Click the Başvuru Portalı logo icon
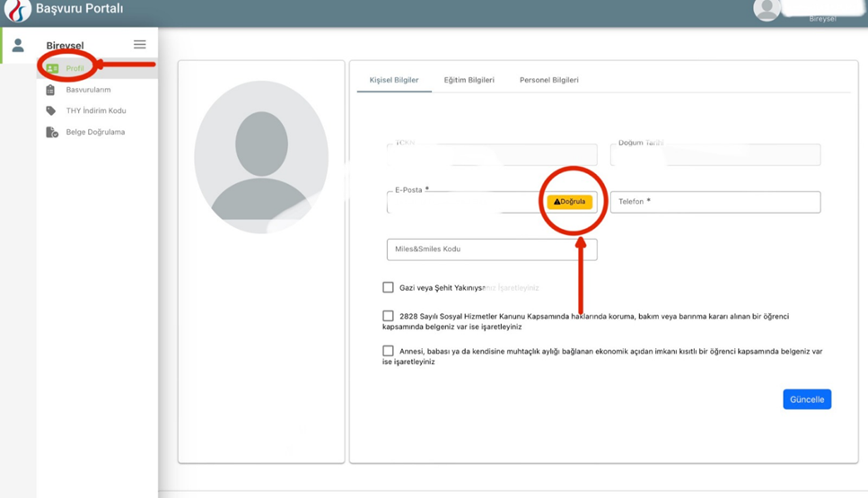Image resolution: width=868 pixels, height=498 pixels. [18, 10]
